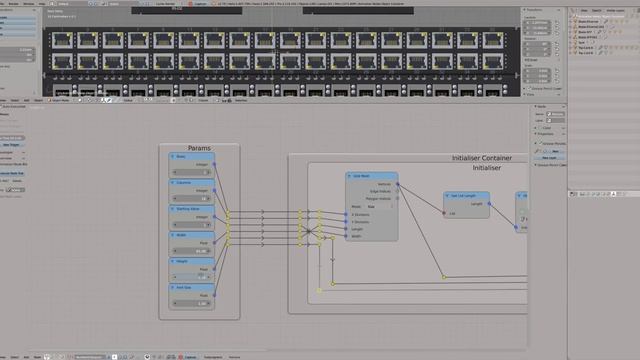
Task: Click Grid Mesh Width input socket
Action: [x=346, y=236]
